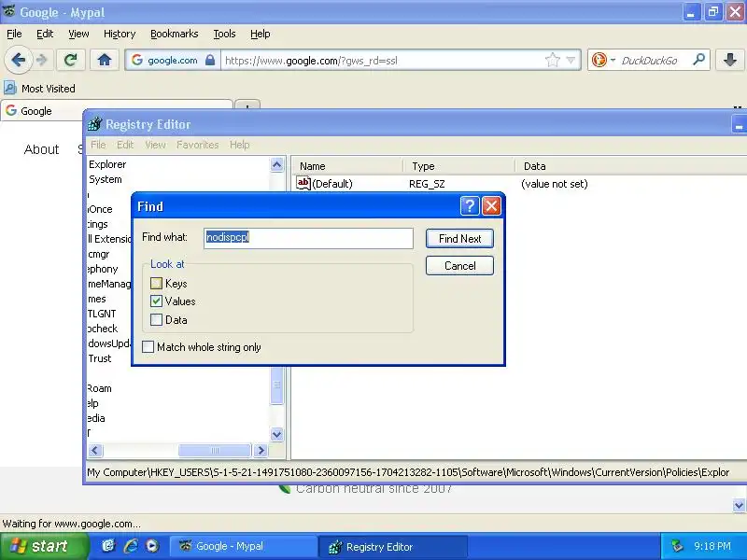Enable the Data checkbox
The height and width of the screenshot is (560, 747).
(156, 319)
